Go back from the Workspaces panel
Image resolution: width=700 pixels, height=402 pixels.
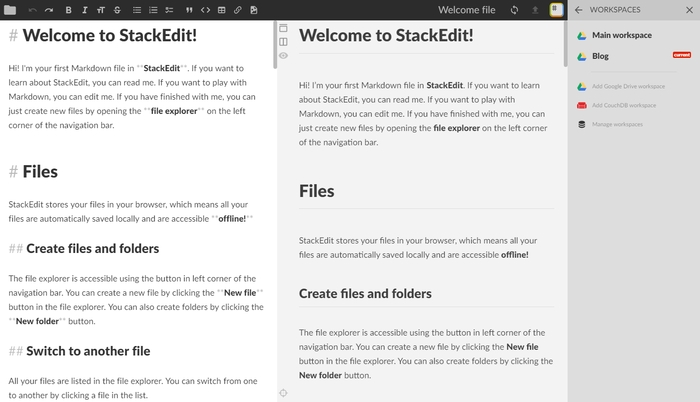pos(579,10)
